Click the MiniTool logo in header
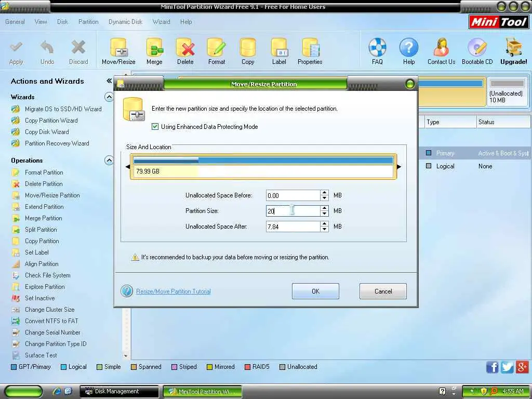The image size is (532, 399). tap(498, 22)
